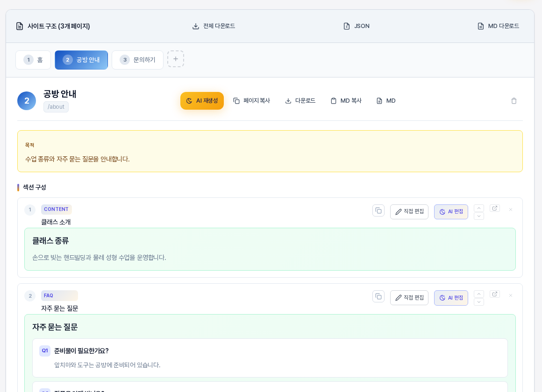Image resolution: width=542 pixels, height=392 pixels.
Task: Remove the 클래스 소개 section with X icon
Action: point(511,210)
